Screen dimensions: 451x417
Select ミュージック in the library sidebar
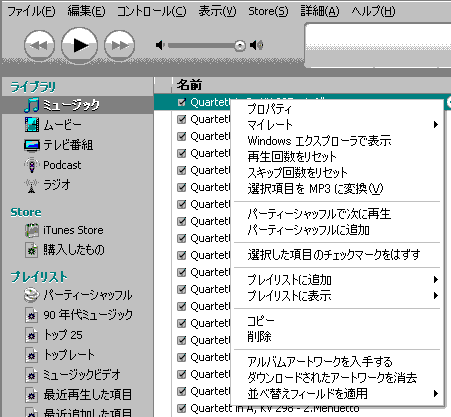coord(77,105)
